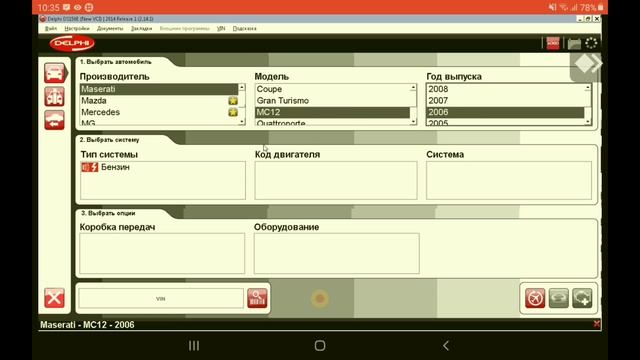Click the 3. Выбрать опции tab header
Viewport: 640px width, 360px height.
pos(108,213)
